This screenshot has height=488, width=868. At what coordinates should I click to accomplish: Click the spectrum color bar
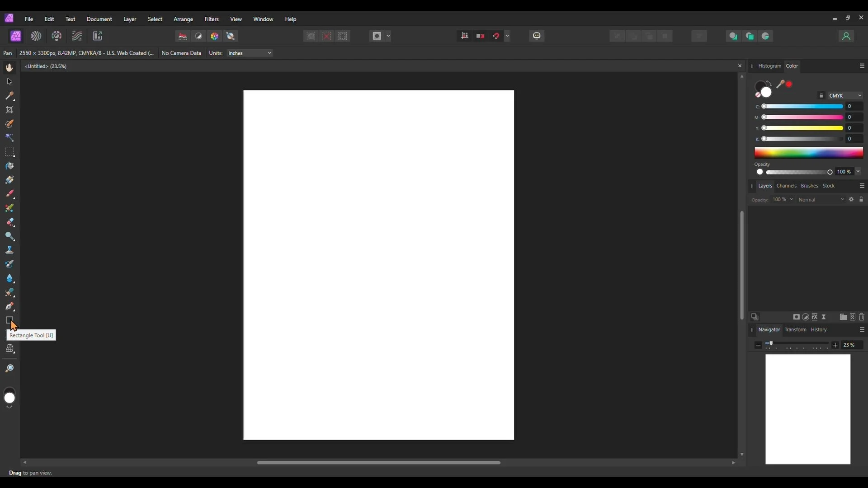(808, 153)
